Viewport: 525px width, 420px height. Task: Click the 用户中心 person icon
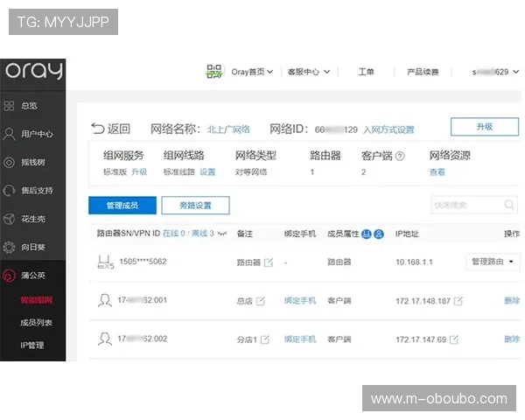(x=9, y=134)
